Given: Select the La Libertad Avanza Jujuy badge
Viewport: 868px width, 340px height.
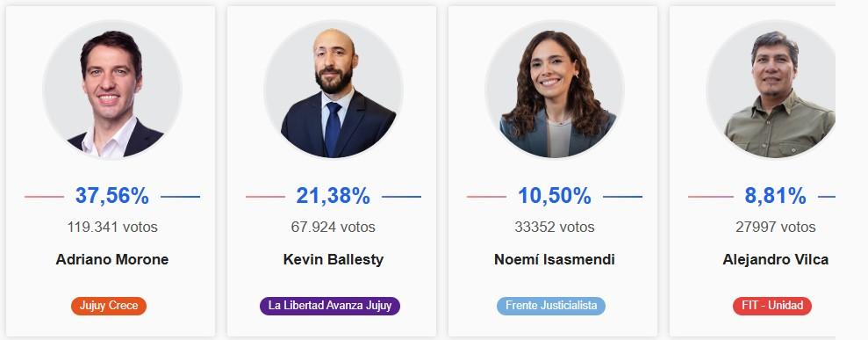Looking at the screenshot, I should [330, 306].
